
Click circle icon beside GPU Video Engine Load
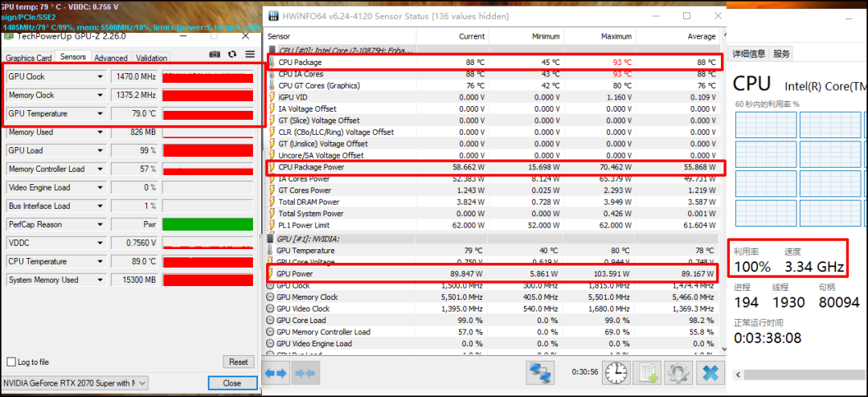271,343
